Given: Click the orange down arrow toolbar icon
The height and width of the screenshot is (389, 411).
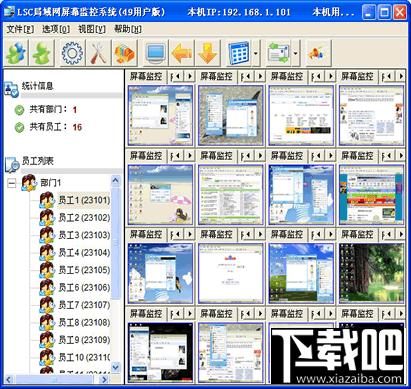Looking at the screenshot, I should pyautogui.click(x=208, y=53).
